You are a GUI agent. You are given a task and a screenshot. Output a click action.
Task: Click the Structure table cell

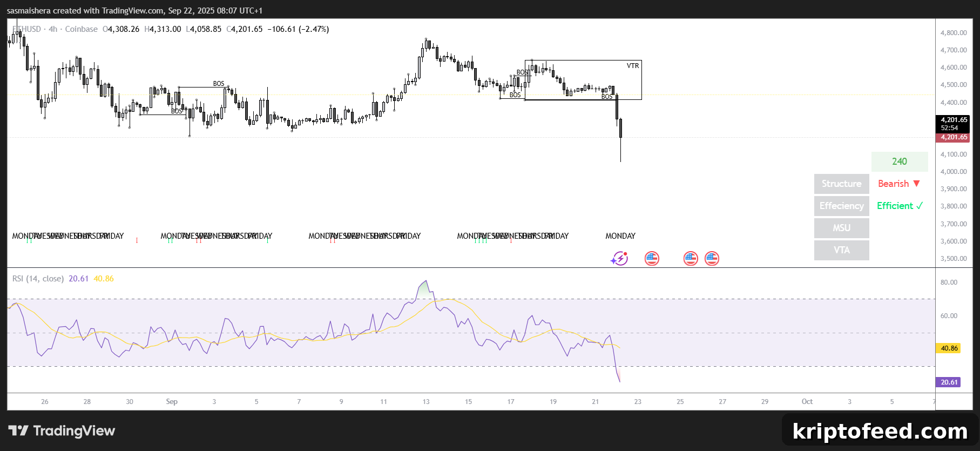point(842,184)
